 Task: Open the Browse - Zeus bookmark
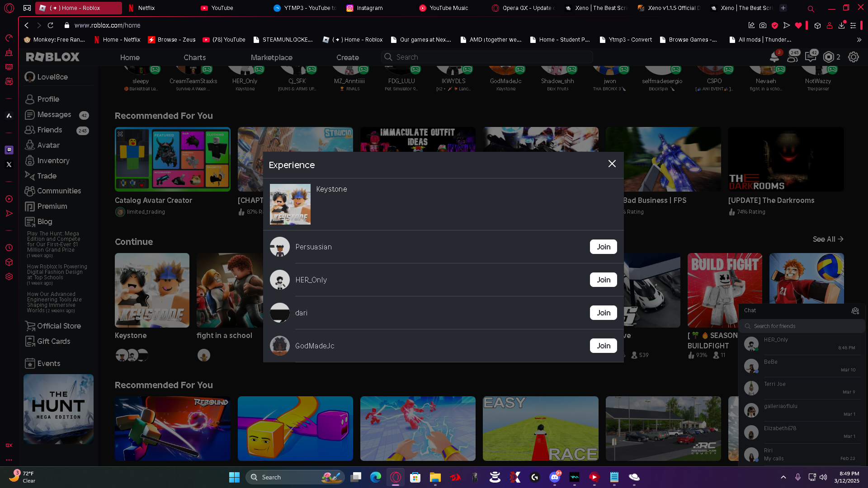[x=172, y=40]
